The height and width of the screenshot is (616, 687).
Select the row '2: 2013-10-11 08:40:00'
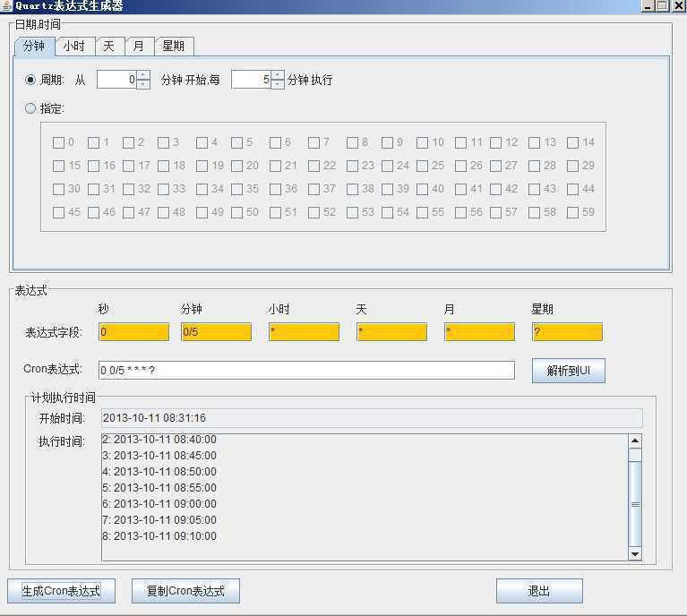pyautogui.click(x=159, y=440)
